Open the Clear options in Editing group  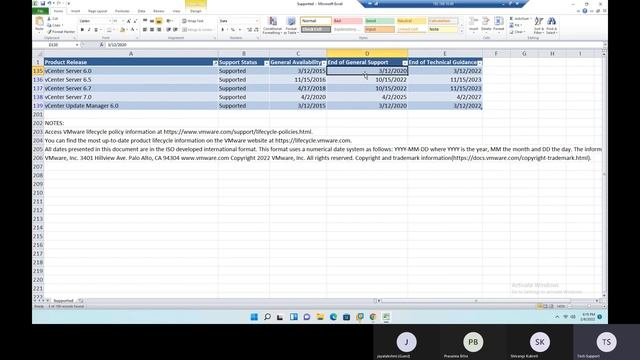(517, 32)
